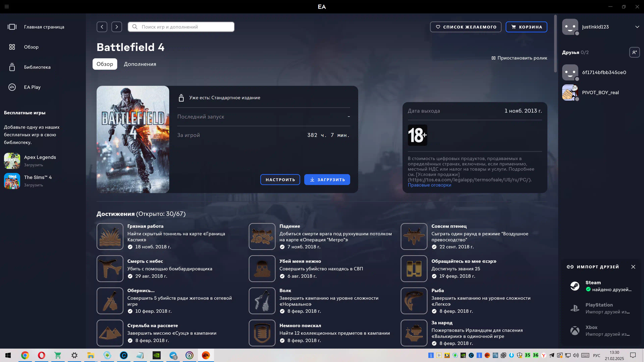Viewport: 644px width, 362px height.
Task: Open friend 6f1714bfbb345ce0 avatar
Action: (x=570, y=72)
